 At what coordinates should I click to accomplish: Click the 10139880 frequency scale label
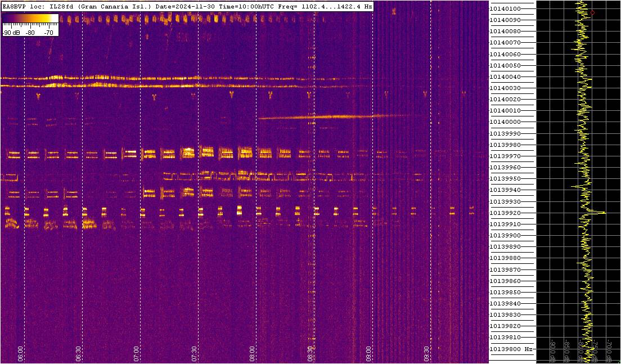(x=505, y=258)
